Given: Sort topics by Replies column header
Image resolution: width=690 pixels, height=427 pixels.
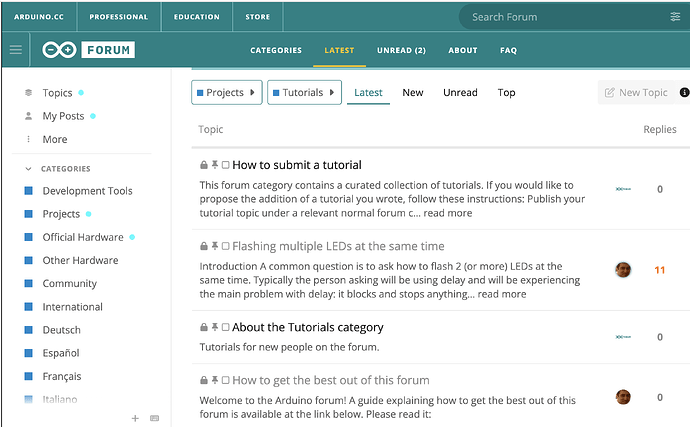Looking at the screenshot, I should pos(660,129).
